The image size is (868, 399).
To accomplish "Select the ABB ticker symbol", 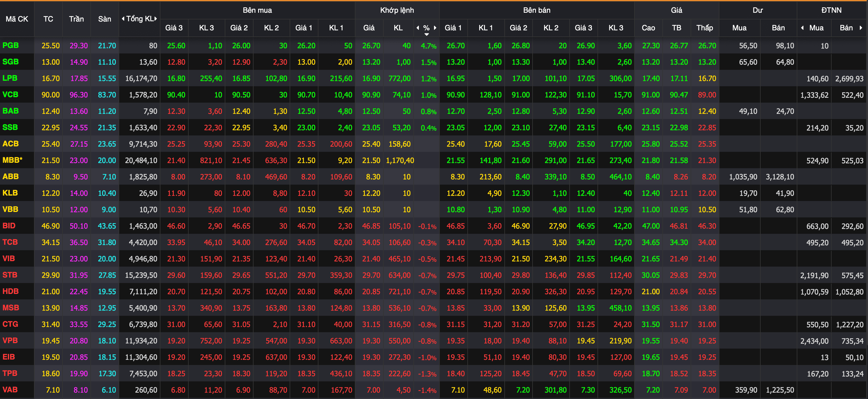I will (x=10, y=177).
